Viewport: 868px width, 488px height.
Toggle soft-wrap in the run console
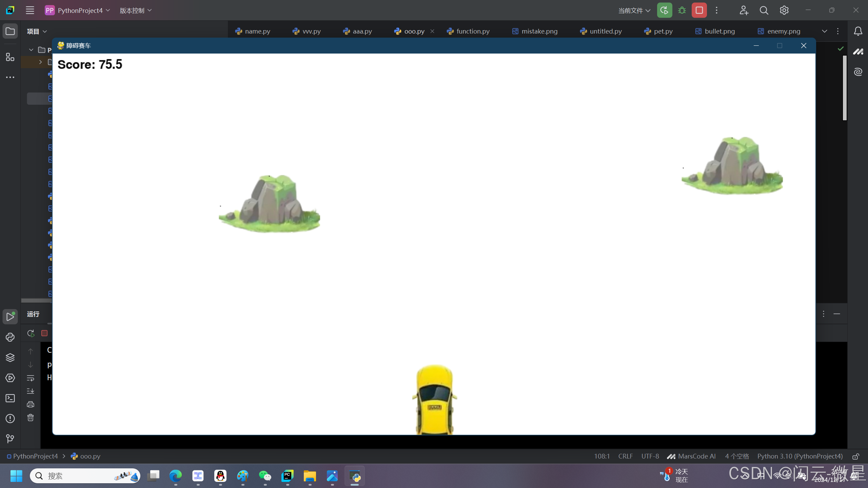31,378
